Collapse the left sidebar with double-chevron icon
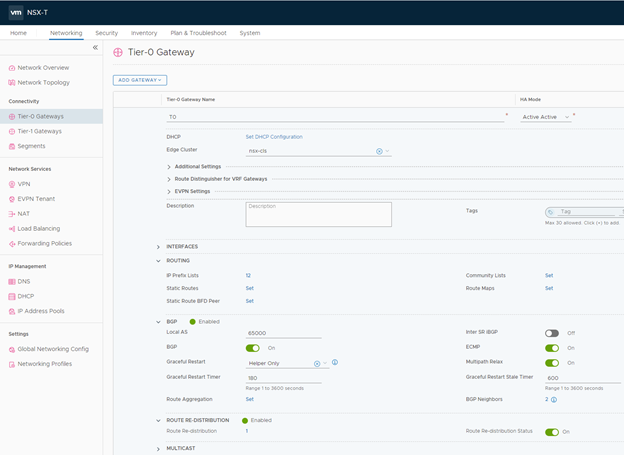 coord(95,47)
